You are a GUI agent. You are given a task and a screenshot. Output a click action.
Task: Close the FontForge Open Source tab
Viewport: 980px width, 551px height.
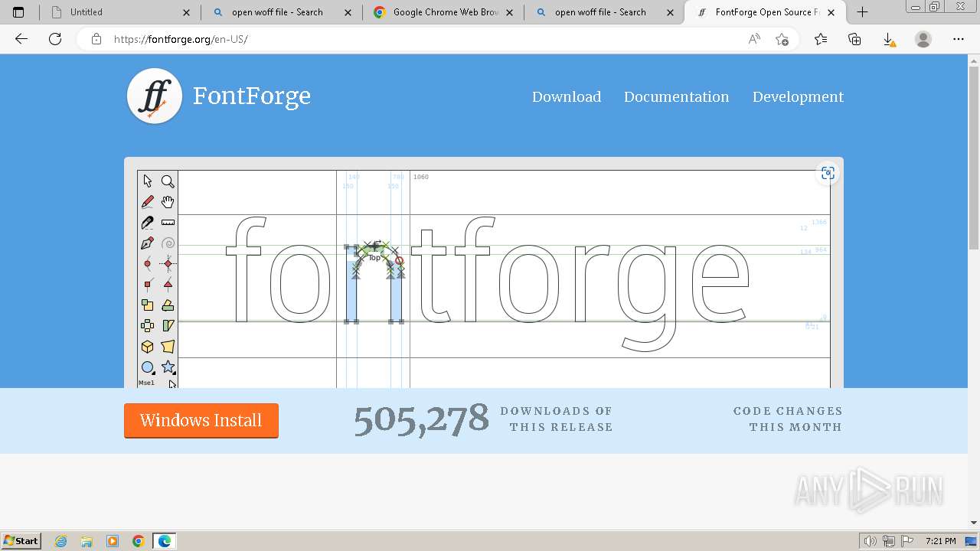(831, 12)
